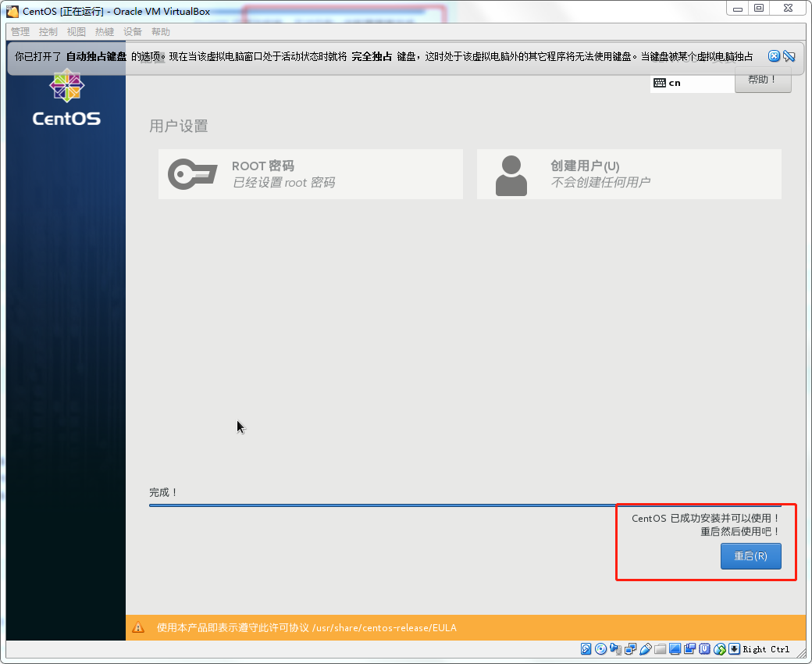Image resolution: width=812 pixels, height=664 pixels.
Task: Open the 管理 menu
Action: [x=20, y=31]
